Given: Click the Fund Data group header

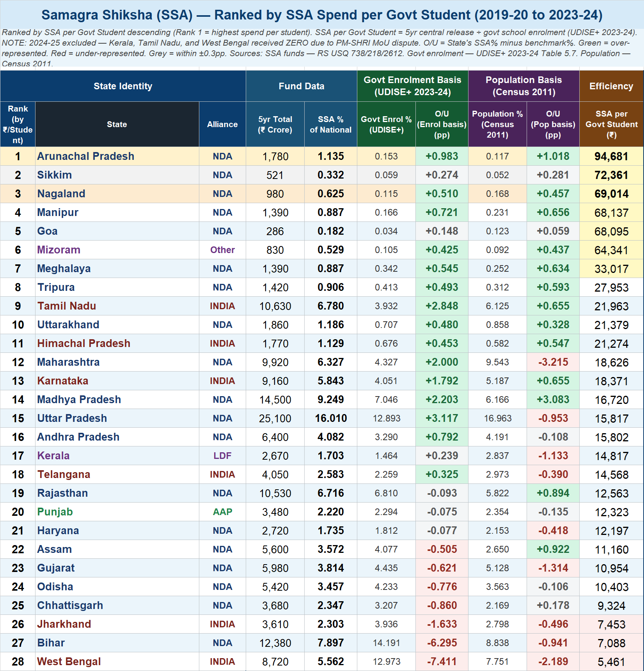Looking at the screenshot, I should tap(301, 86).
